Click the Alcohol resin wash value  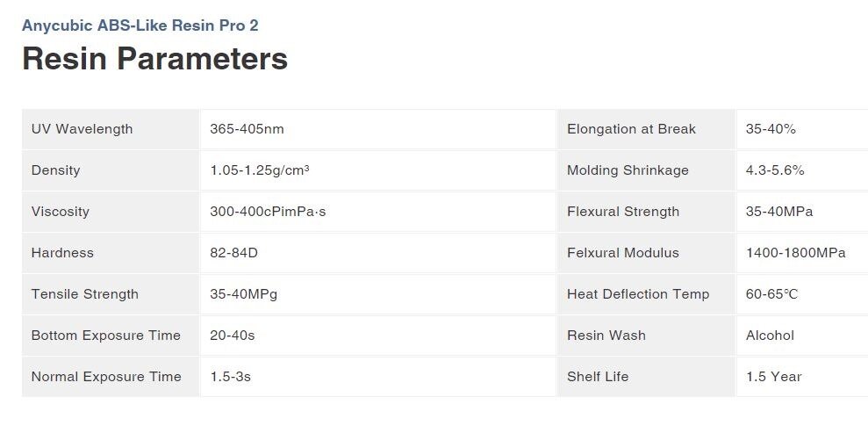[770, 336]
